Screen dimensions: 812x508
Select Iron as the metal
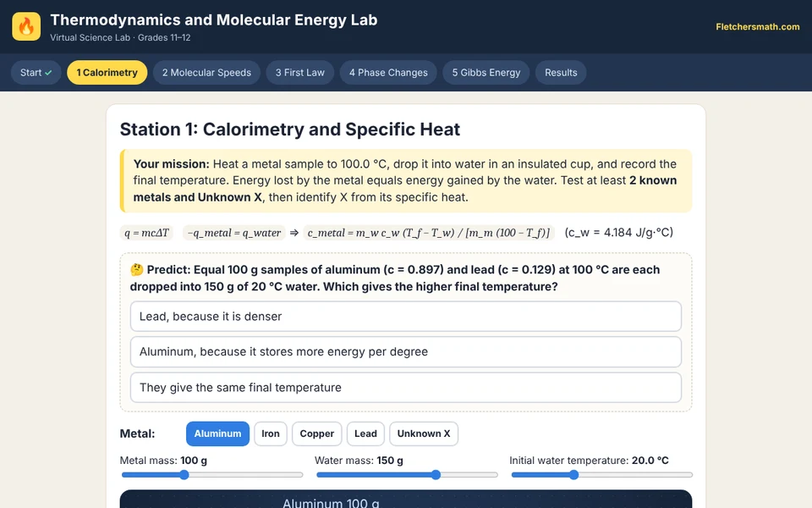tap(271, 433)
